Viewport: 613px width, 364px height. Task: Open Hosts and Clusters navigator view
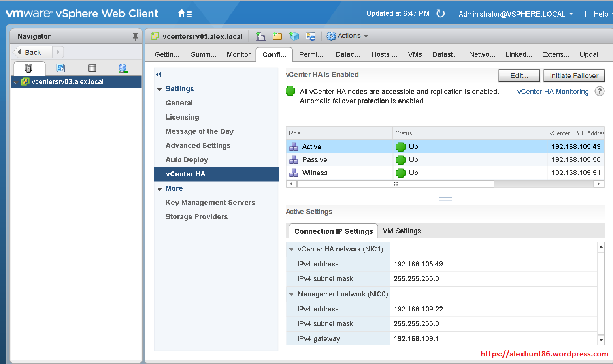tap(29, 68)
